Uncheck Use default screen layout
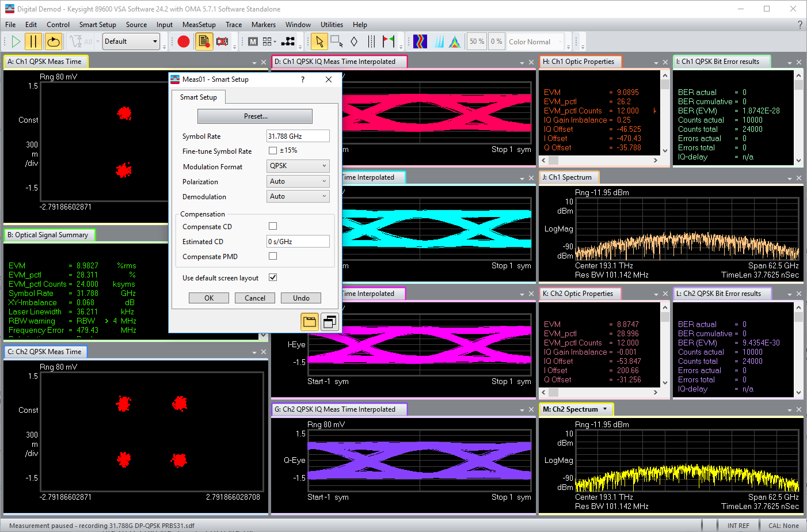The width and height of the screenshot is (807, 532). 273,278
